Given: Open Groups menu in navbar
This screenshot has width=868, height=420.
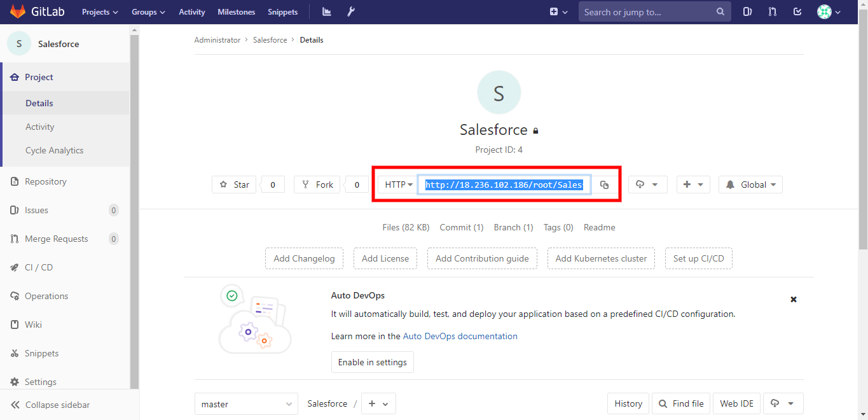Looking at the screenshot, I should click(148, 11).
